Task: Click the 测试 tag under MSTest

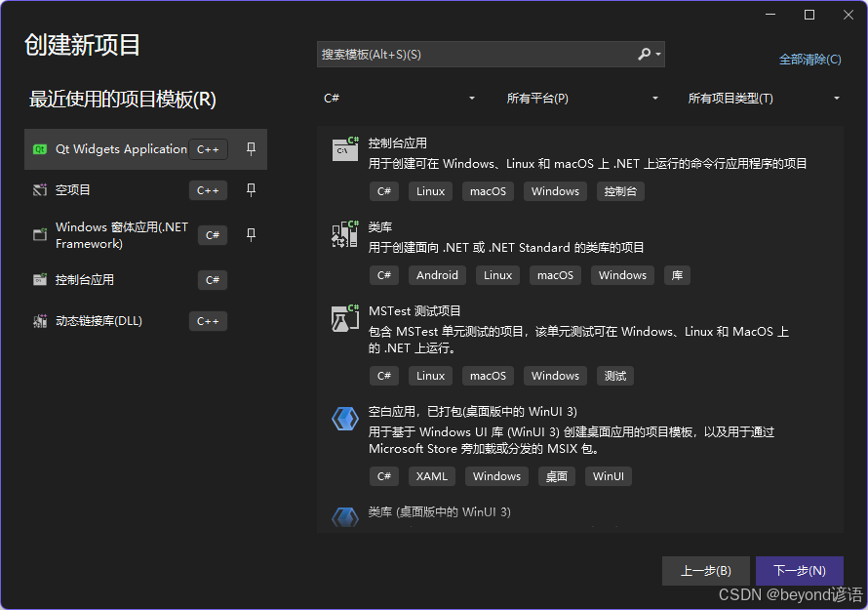Action: pyautogui.click(x=615, y=376)
